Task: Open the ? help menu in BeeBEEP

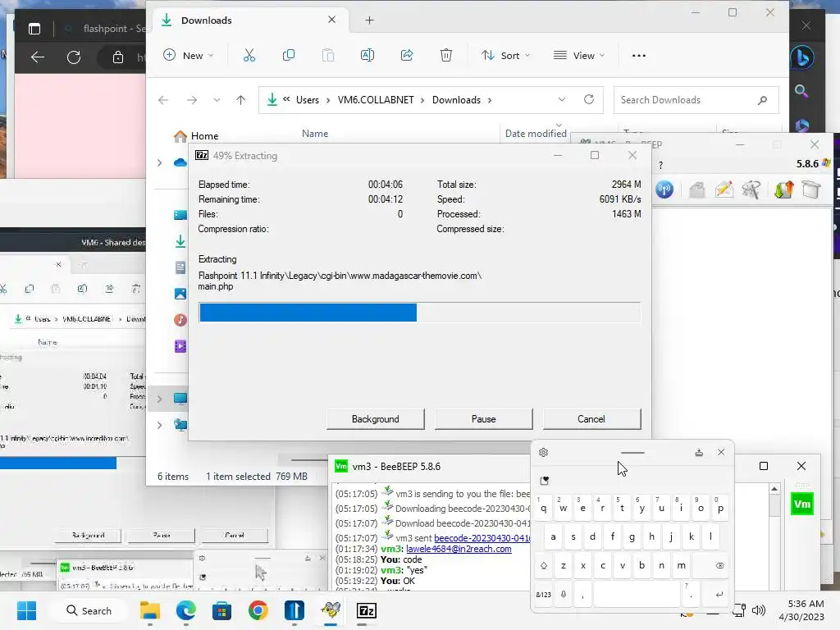Action: 660,165
